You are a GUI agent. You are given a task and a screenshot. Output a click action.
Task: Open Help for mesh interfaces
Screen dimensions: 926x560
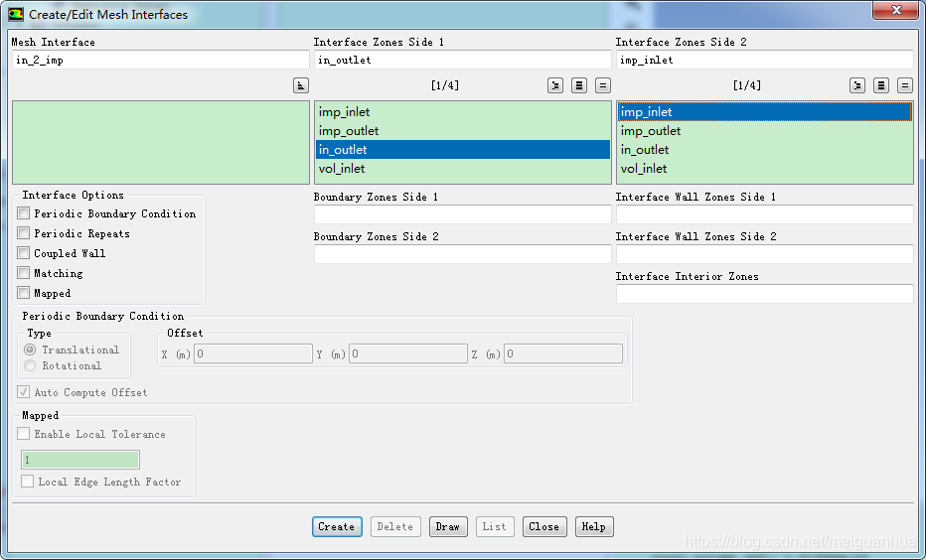click(593, 526)
